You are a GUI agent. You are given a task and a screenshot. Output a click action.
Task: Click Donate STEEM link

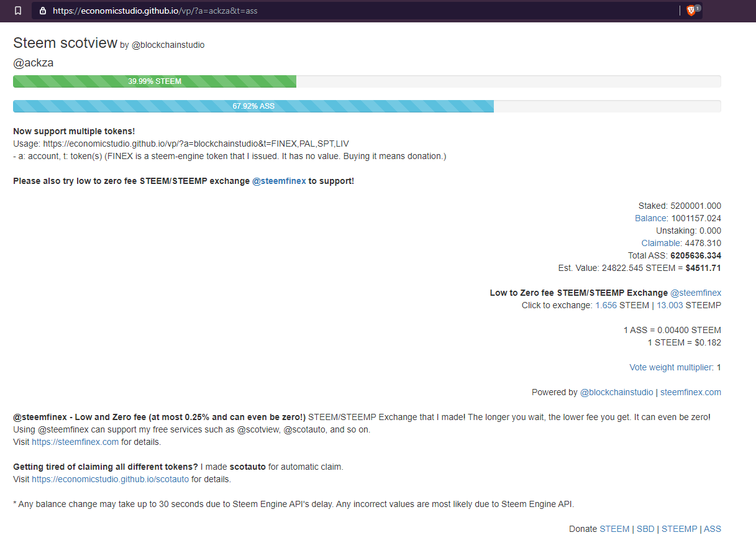click(614, 529)
